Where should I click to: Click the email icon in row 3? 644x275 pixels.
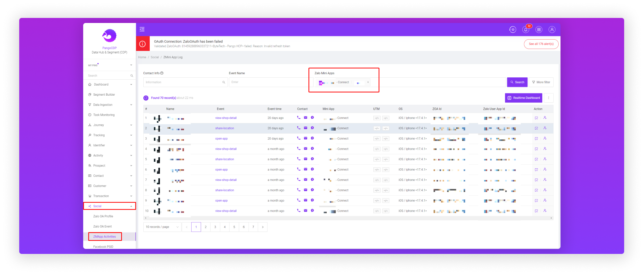[x=306, y=138]
